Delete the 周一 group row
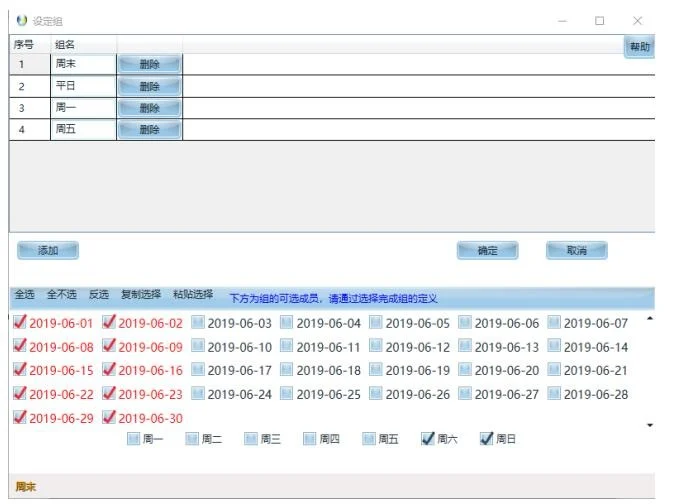 pyautogui.click(x=149, y=108)
